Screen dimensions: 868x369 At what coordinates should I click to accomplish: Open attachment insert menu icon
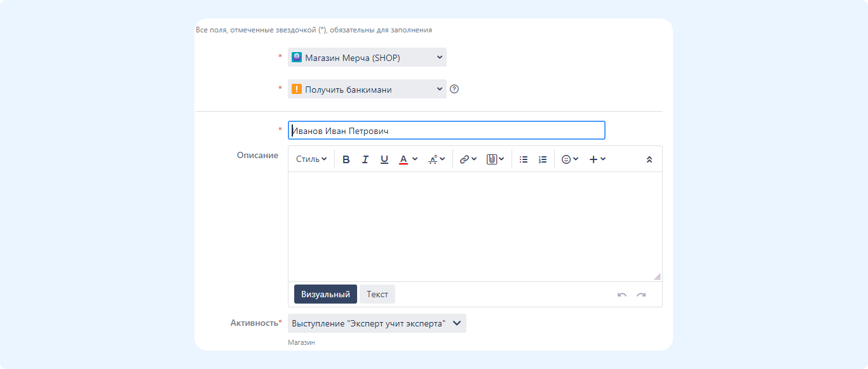496,159
